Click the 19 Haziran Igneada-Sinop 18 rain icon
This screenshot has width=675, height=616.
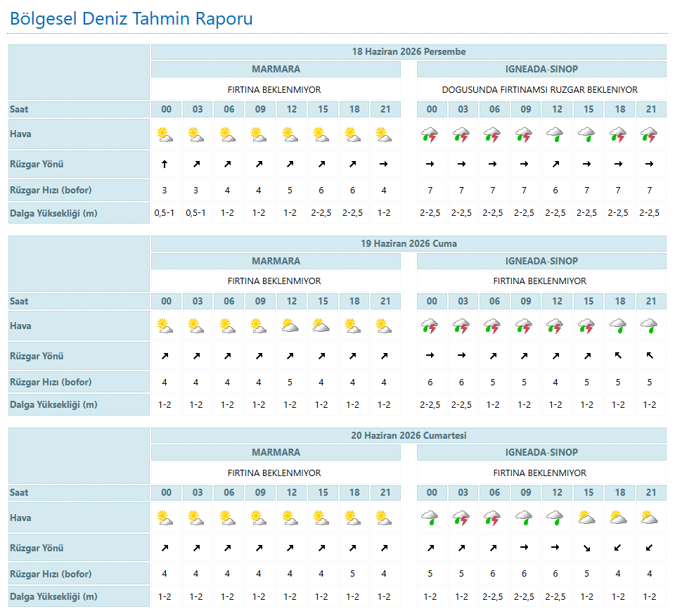click(618, 326)
